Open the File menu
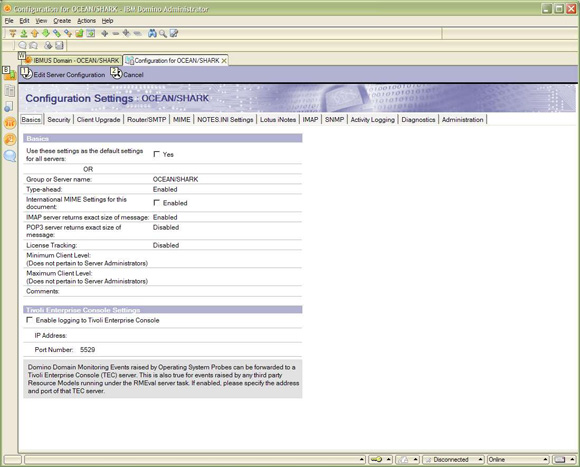The height and width of the screenshot is (467, 580). point(9,21)
